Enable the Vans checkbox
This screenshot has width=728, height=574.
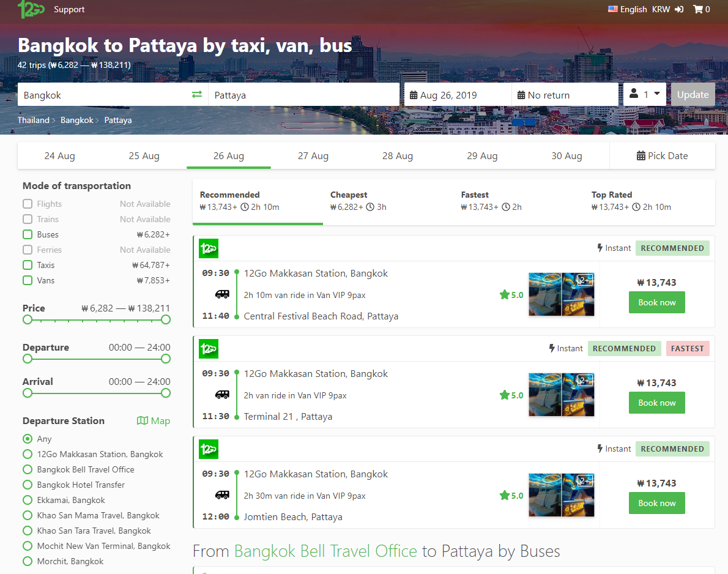[28, 280]
